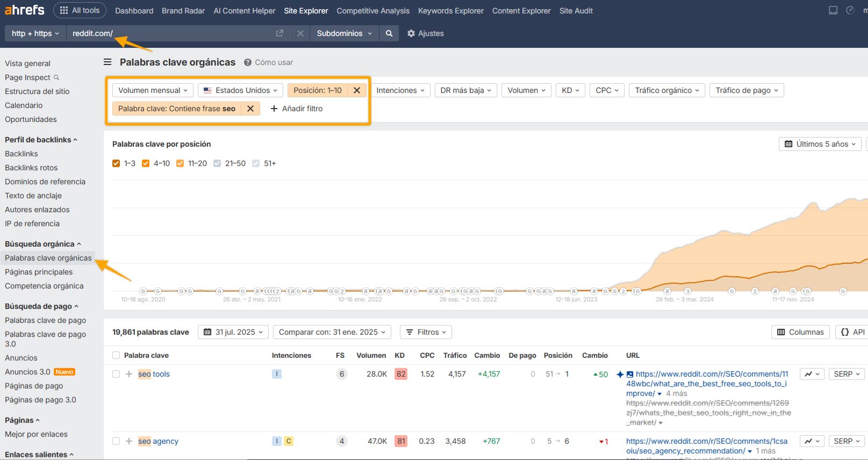Click the Google update marker near 26 feb. 2024

(667, 291)
